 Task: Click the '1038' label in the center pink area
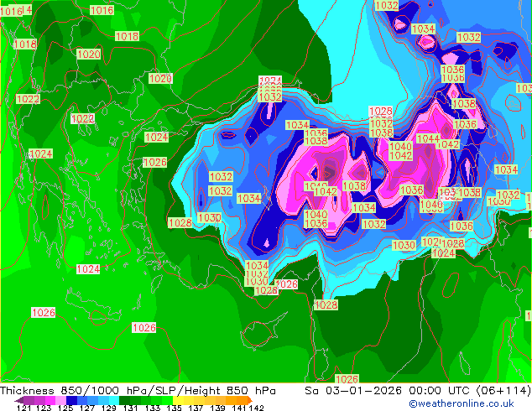point(355,186)
